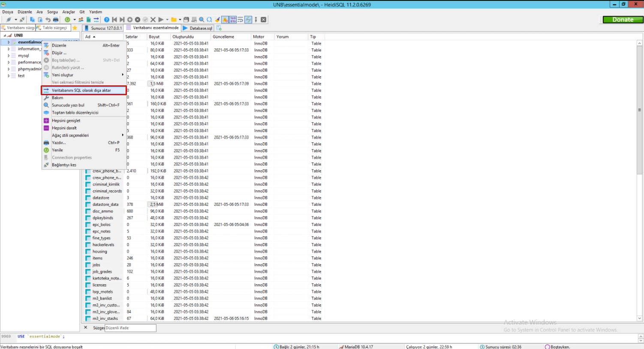Open dropdown arrow beside the Refresh icon
The image size is (644, 349).
tap(75, 20)
